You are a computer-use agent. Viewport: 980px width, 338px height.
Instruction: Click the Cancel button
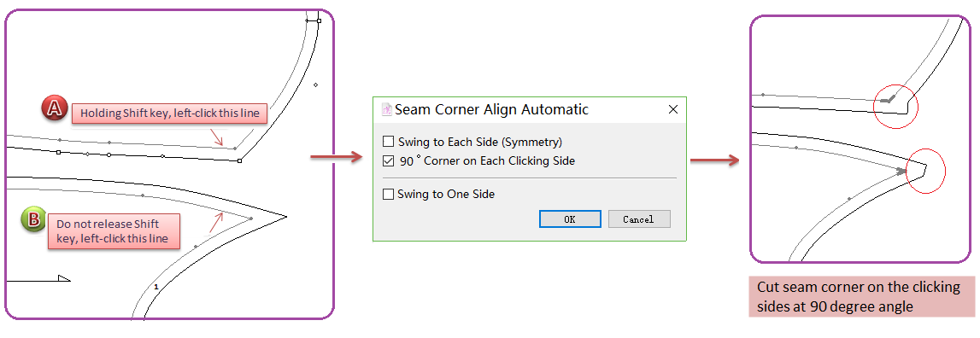click(x=639, y=219)
